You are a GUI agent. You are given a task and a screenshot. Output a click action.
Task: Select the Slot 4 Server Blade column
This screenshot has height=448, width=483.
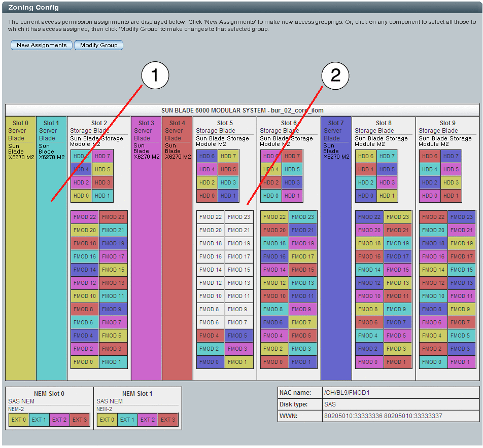[x=178, y=248]
